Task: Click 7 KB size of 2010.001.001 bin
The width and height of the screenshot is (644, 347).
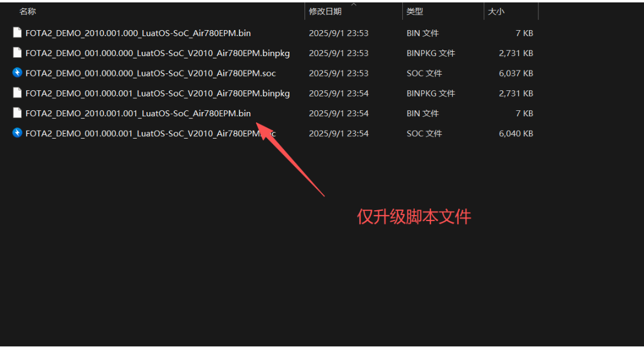Action: [525, 114]
